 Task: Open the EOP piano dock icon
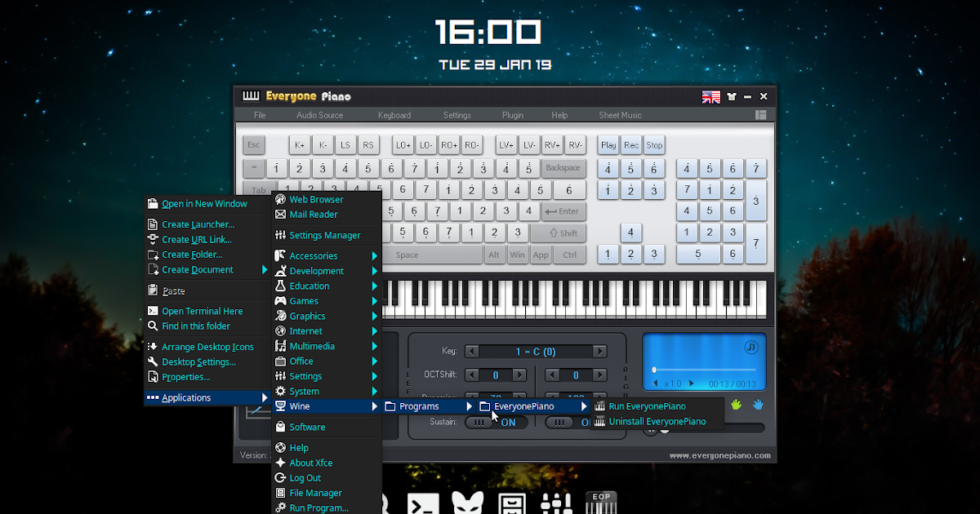point(601,503)
